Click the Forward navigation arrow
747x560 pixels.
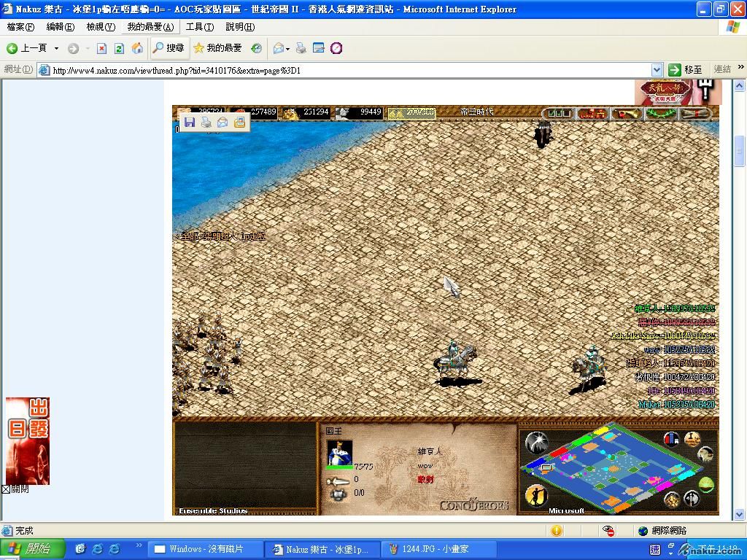73,48
